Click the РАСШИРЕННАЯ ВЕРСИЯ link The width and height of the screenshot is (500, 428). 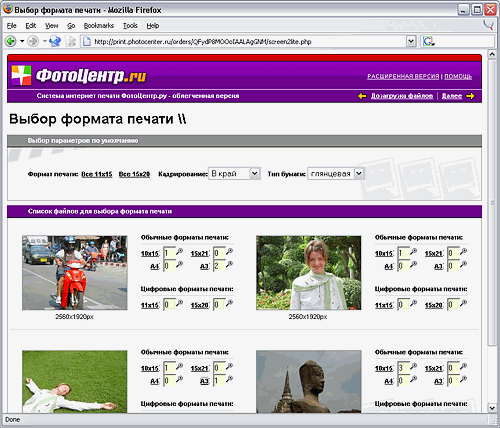403,76
